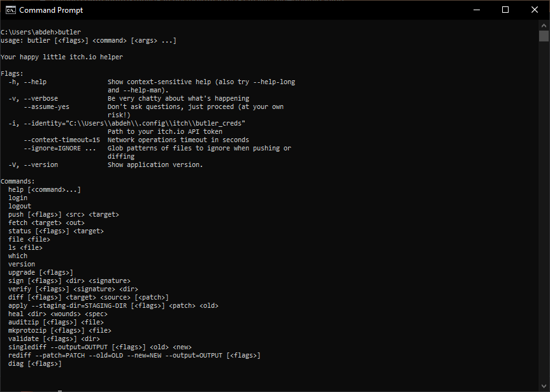Click the 'version' command in Commands list
The width and height of the screenshot is (550, 392).
click(22, 265)
